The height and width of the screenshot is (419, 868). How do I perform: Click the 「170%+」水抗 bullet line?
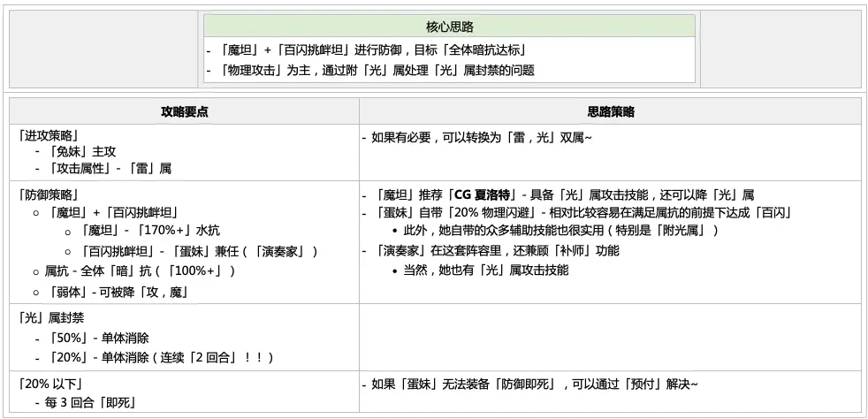pyautogui.click(x=149, y=231)
